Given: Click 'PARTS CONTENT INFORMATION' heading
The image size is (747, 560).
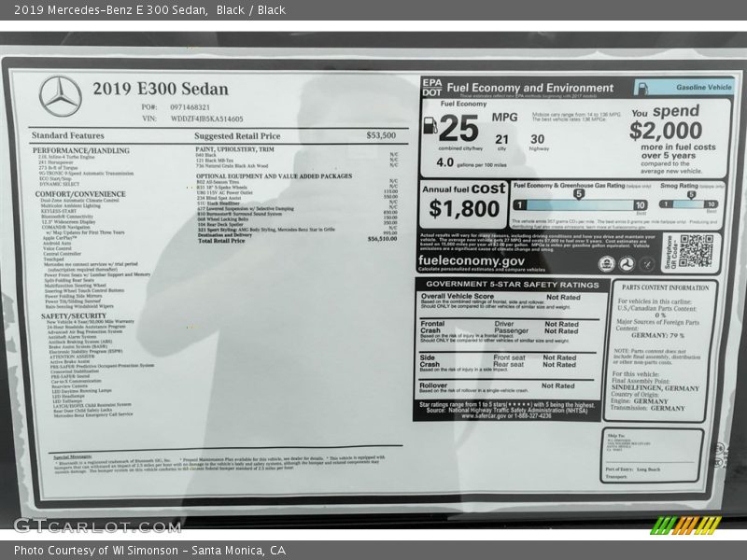Looking at the screenshot, I should [665, 287].
